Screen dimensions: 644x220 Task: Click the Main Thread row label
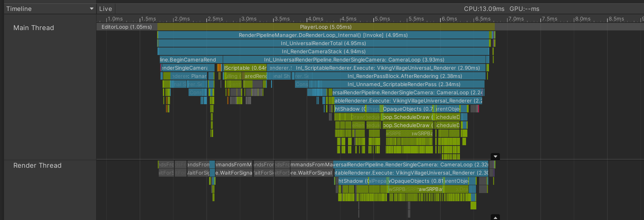tap(34, 28)
